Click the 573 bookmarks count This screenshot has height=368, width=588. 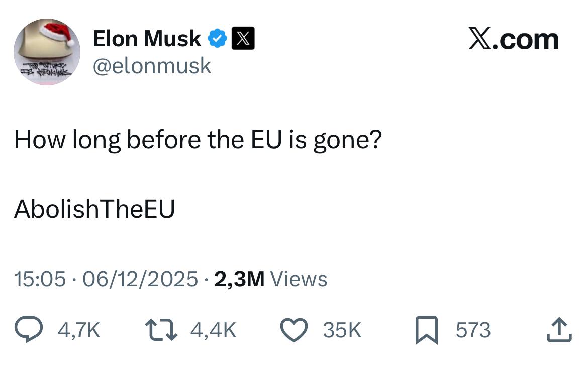(x=473, y=330)
